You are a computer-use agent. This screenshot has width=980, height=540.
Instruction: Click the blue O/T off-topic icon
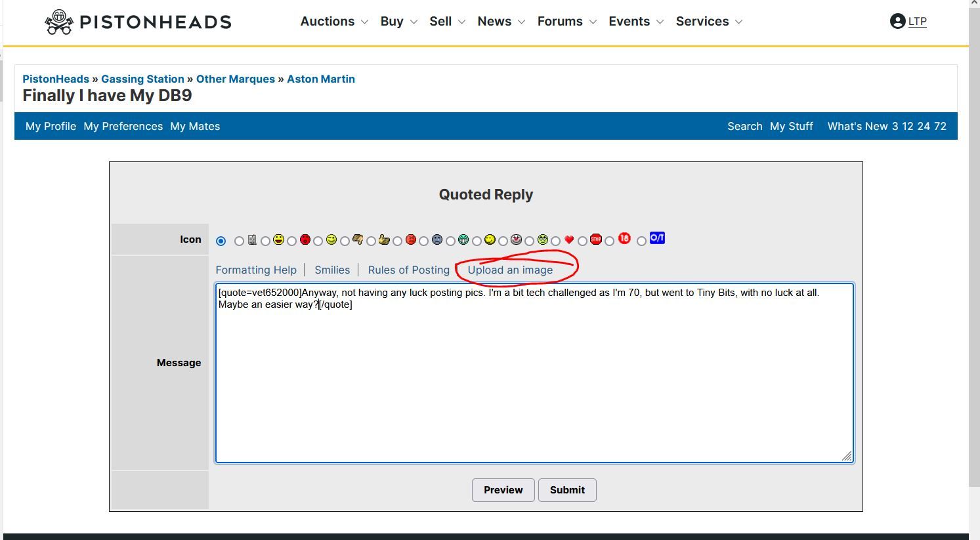tap(657, 238)
